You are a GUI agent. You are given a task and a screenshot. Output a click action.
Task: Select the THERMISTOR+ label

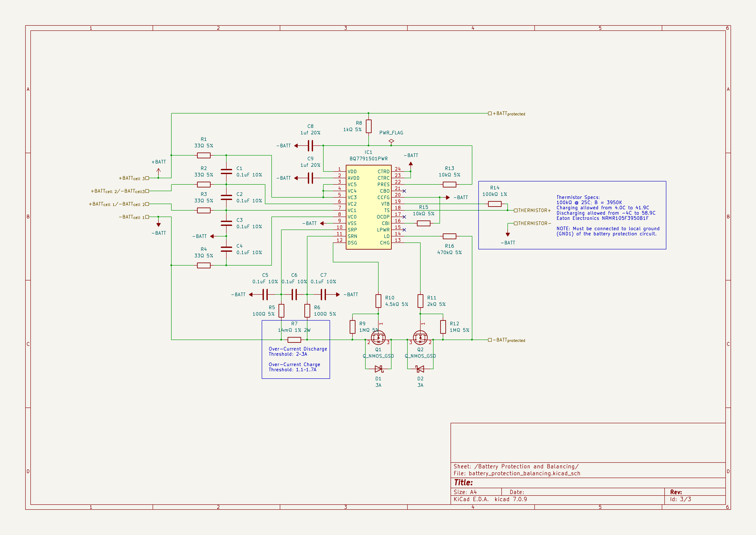pos(532,210)
